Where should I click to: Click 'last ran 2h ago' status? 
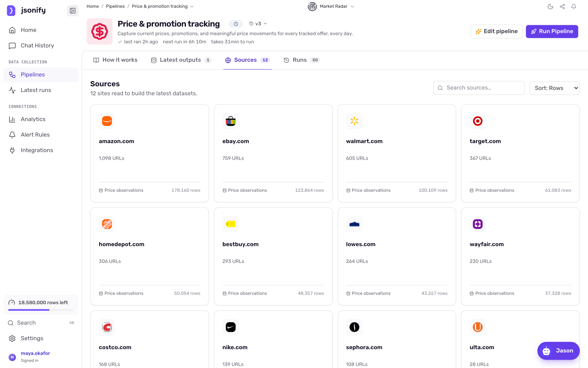(138, 42)
